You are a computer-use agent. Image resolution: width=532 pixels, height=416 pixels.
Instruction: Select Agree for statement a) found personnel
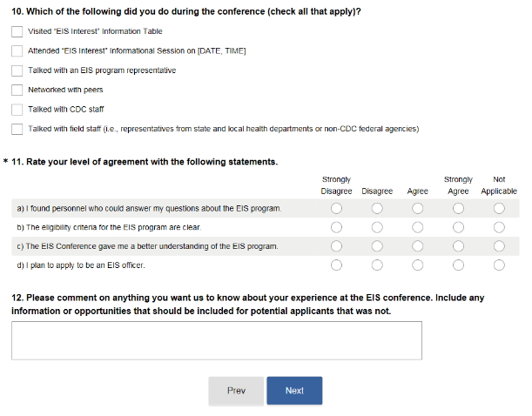(417, 209)
